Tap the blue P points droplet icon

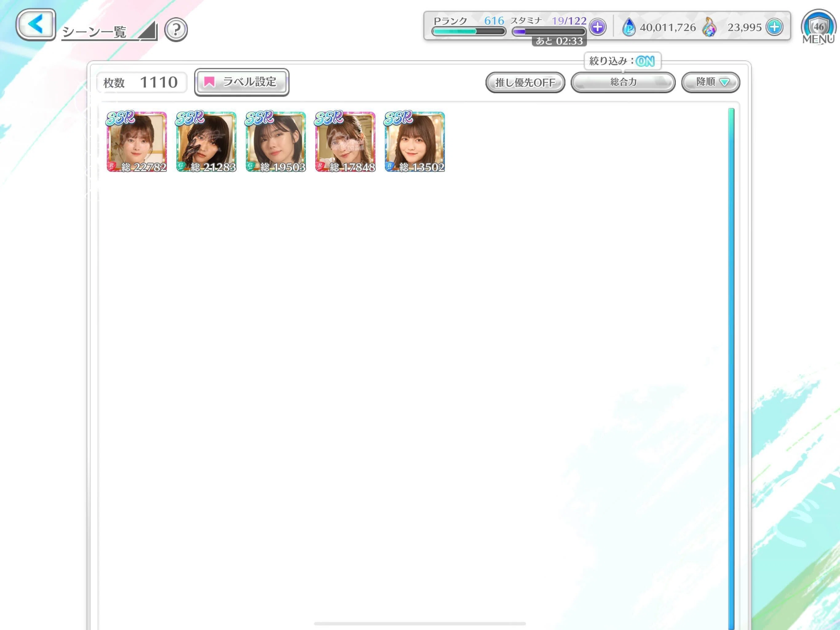(x=629, y=27)
